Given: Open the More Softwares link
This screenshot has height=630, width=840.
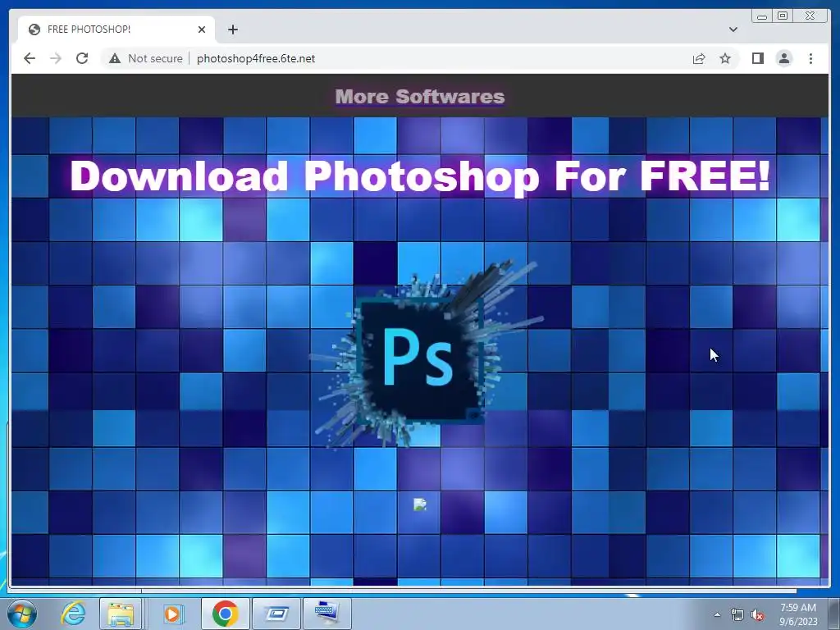Looking at the screenshot, I should coord(419,97).
